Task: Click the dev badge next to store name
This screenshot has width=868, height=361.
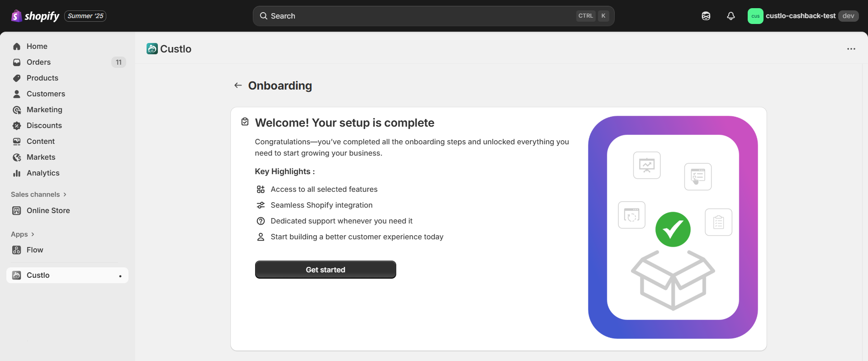Action: (x=849, y=16)
